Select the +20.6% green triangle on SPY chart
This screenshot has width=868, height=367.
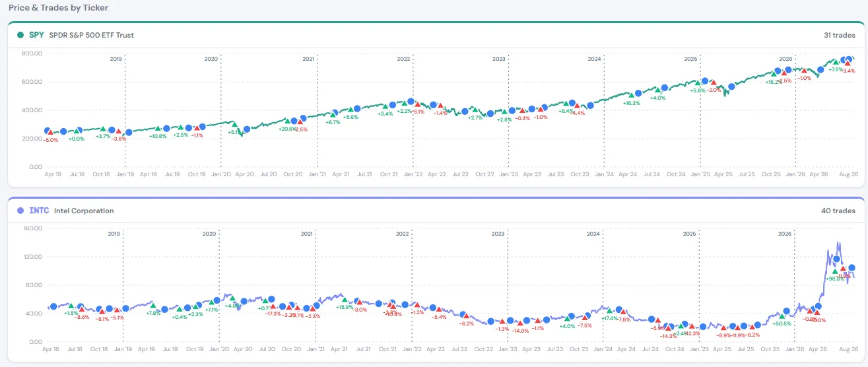(x=287, y=121)
